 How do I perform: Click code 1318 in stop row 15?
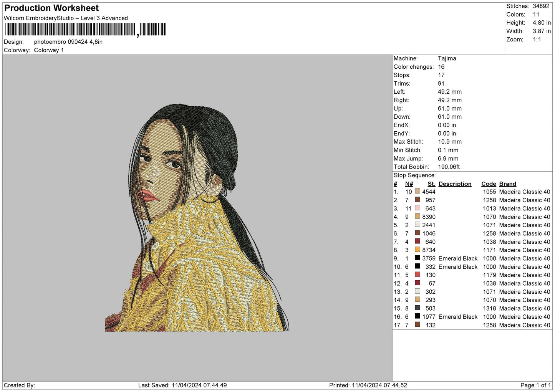(490, 308)
